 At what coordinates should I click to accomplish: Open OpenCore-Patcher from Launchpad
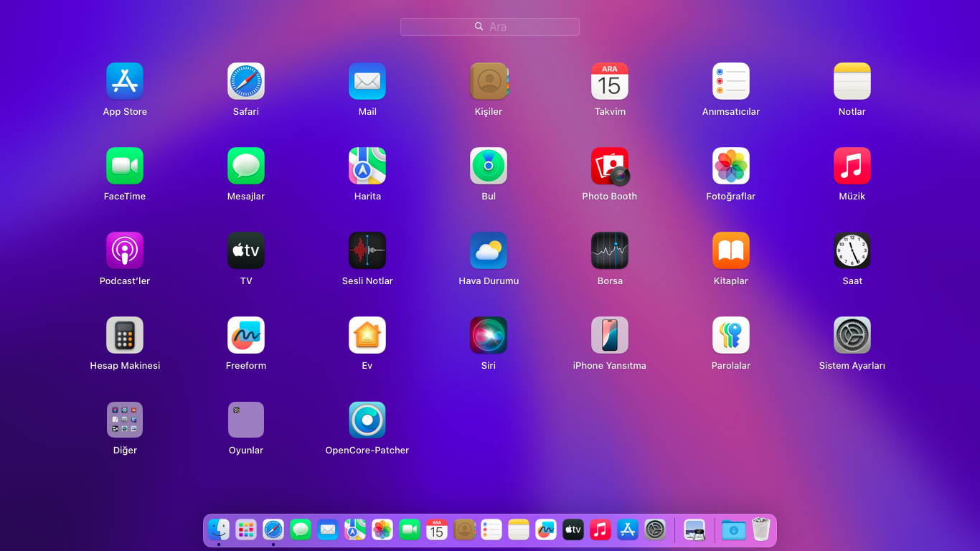367,420
